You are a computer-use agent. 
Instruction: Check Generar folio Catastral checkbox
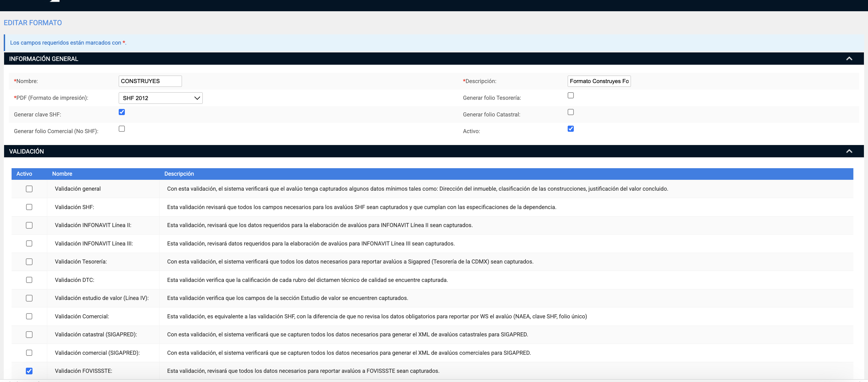coord(571,112)
